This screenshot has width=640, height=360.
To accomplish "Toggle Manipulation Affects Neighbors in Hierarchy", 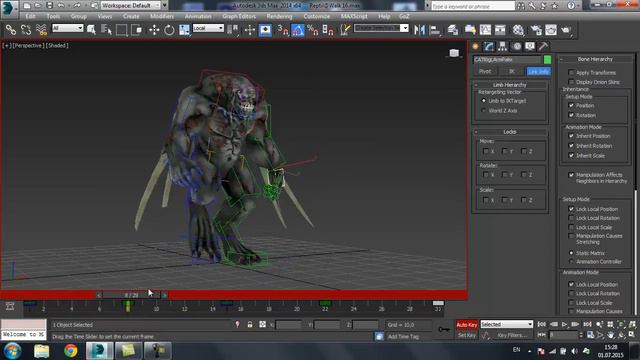I will [x=571, y=175].
